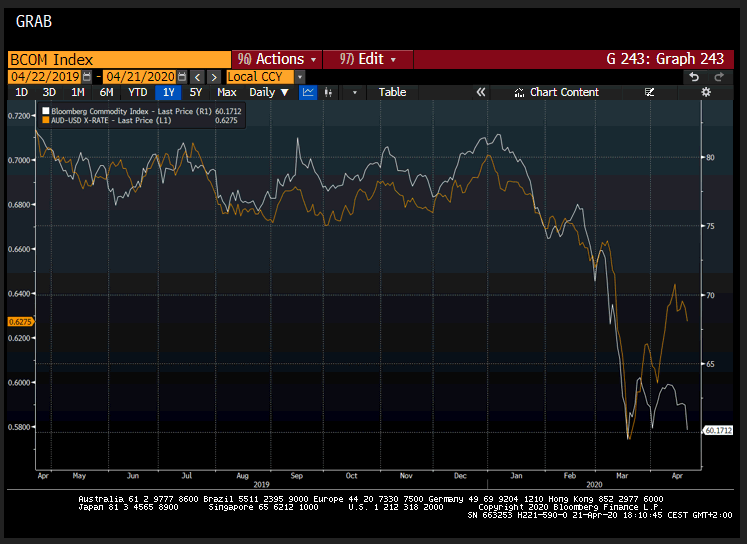Select the YTD range tab
The width and height of the screenshot is (747, 544).
138,92
